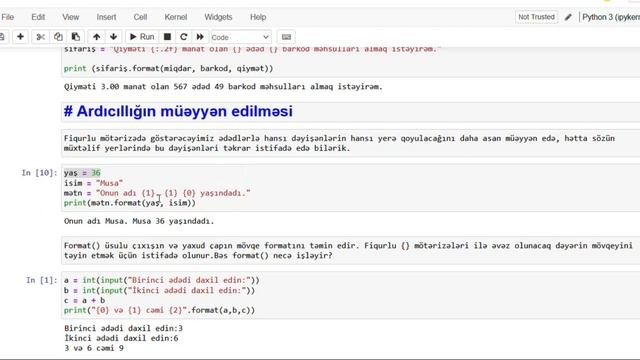This screenshot has height=360, width=640.
Task: Paste cells below icon
Action: pyautogui.click(x=76, y=37)
